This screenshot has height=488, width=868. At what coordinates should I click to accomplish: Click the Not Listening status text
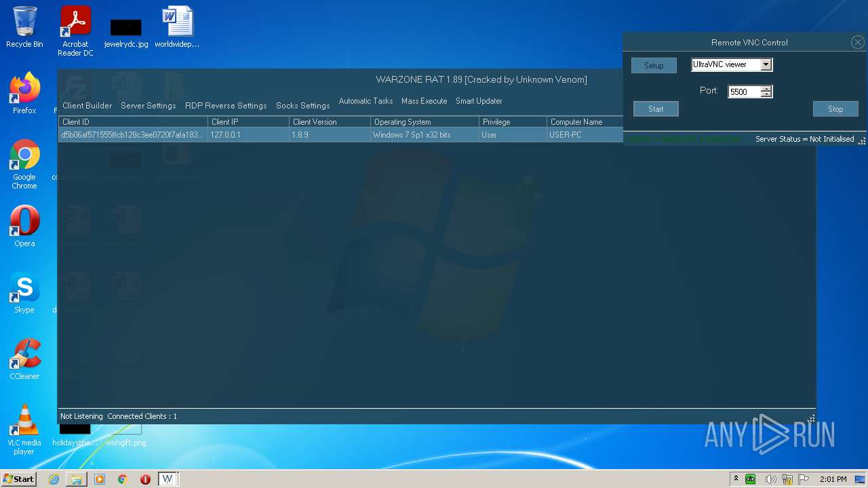[81, 416]
